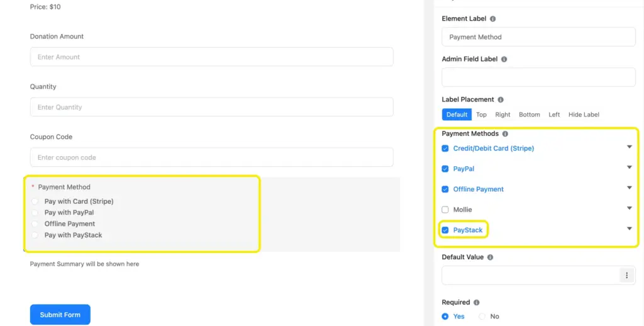644x326 pixels.
Task: Expand Offline Payment settings arrow
Action: [x=629, y=188]
